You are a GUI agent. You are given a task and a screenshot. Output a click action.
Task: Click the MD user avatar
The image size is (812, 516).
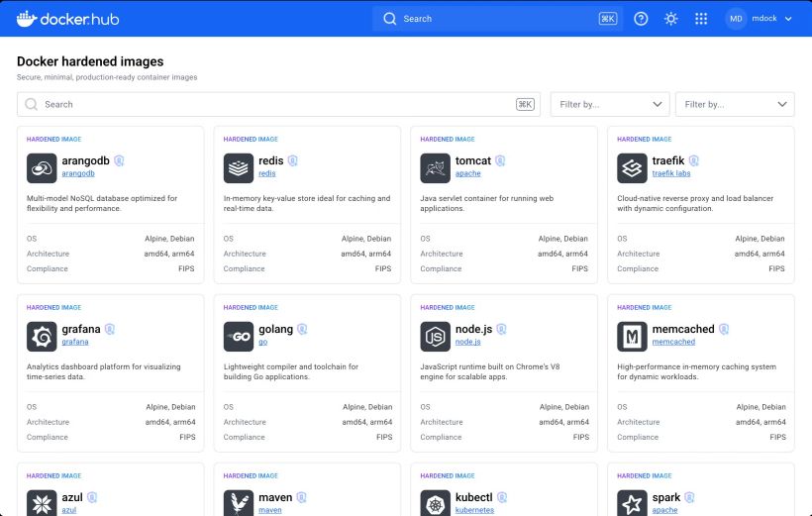tap(736, 19)
